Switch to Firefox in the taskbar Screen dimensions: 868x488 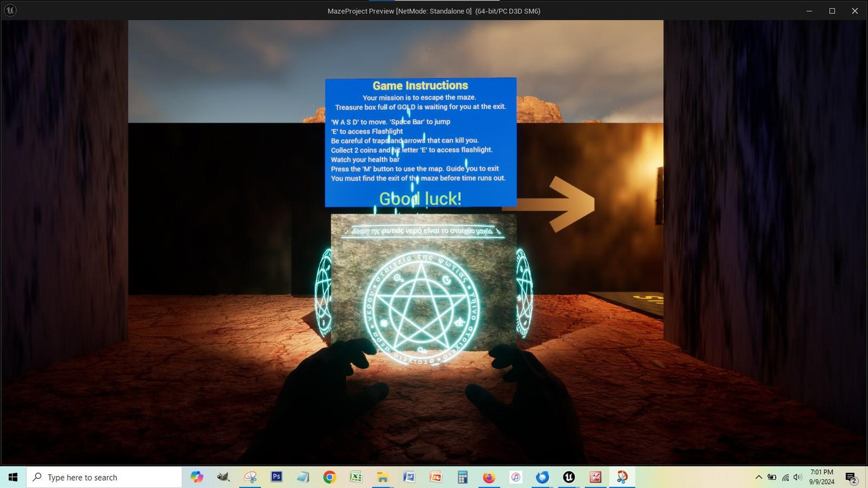[x=489, y=477]
